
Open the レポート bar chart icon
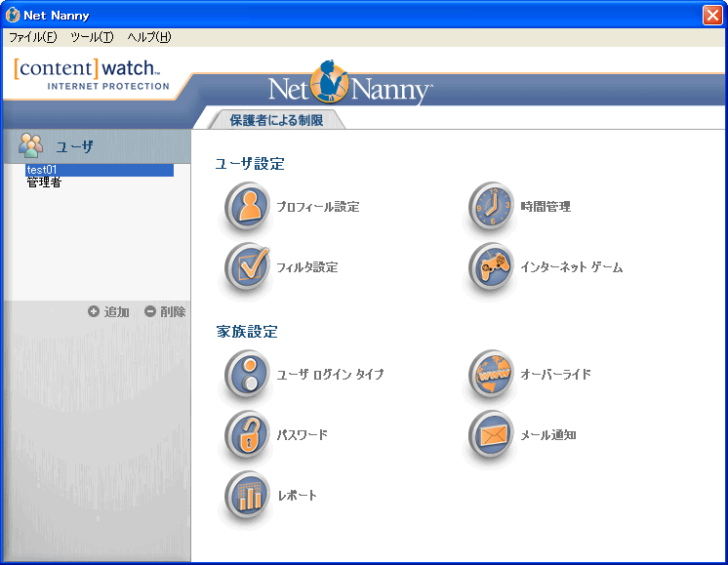point(247,495)
